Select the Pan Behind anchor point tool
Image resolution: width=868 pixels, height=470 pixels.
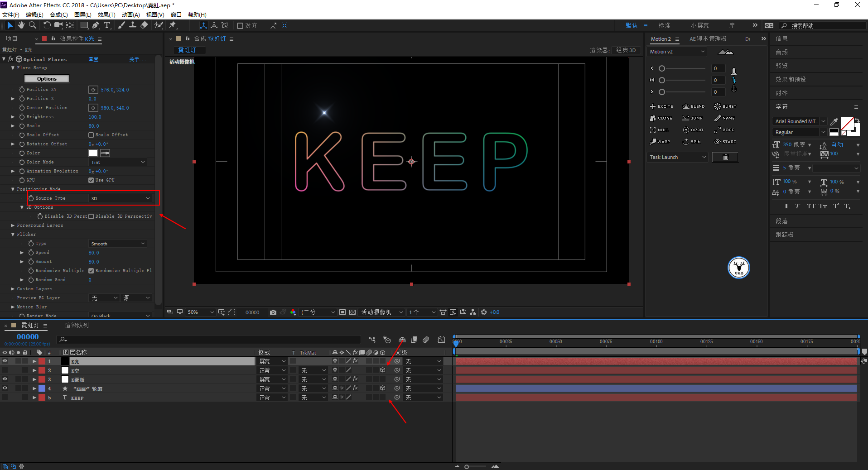tap(70, 25)
